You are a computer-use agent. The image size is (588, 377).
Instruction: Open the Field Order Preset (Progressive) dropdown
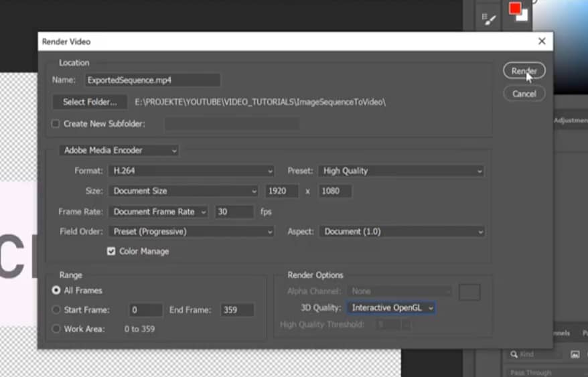tap(191, 232)
